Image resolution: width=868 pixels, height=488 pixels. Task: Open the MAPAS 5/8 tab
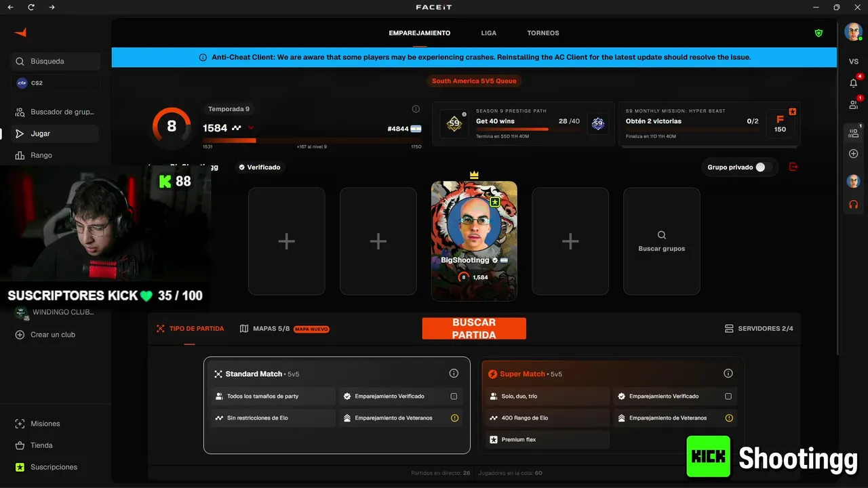pos(285,329)
